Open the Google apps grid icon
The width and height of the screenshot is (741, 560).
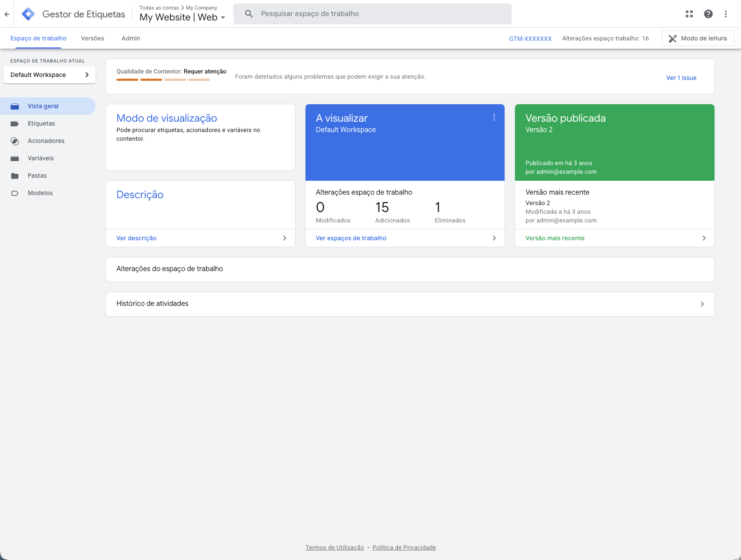coord(689,14)
